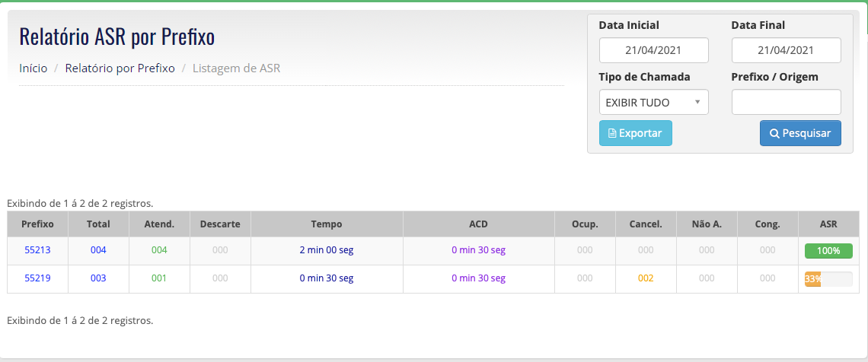Click the Prefixo / Origem input field
Viewport: 868px width, 362px height.
point(786,102)
